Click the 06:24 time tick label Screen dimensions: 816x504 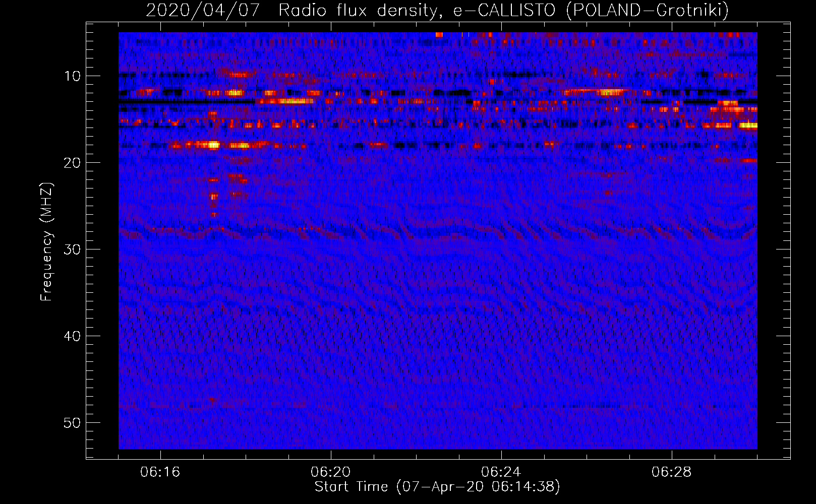point(501,472)
